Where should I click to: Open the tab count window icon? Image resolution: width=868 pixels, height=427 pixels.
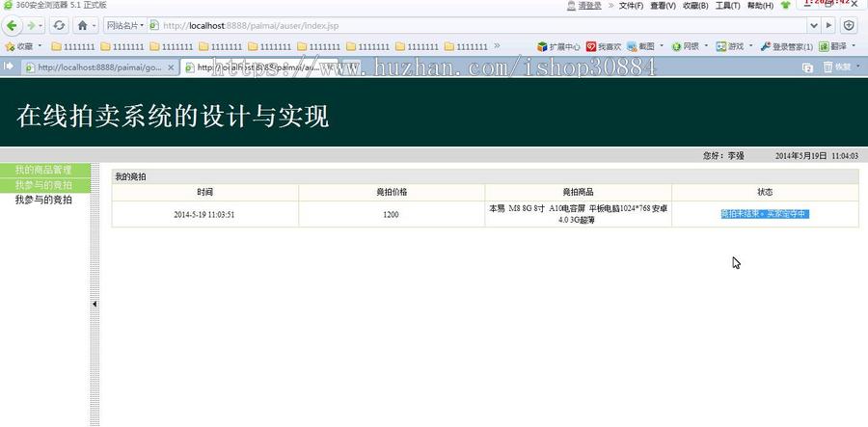(x=808, y=67)
